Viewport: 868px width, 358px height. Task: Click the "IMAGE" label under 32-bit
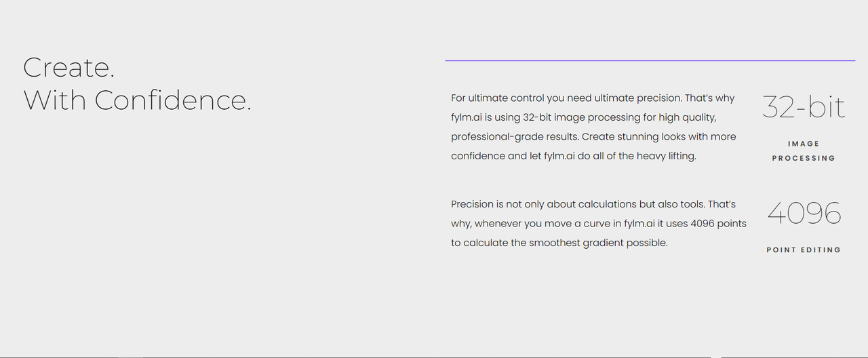[x=804, y=144]
